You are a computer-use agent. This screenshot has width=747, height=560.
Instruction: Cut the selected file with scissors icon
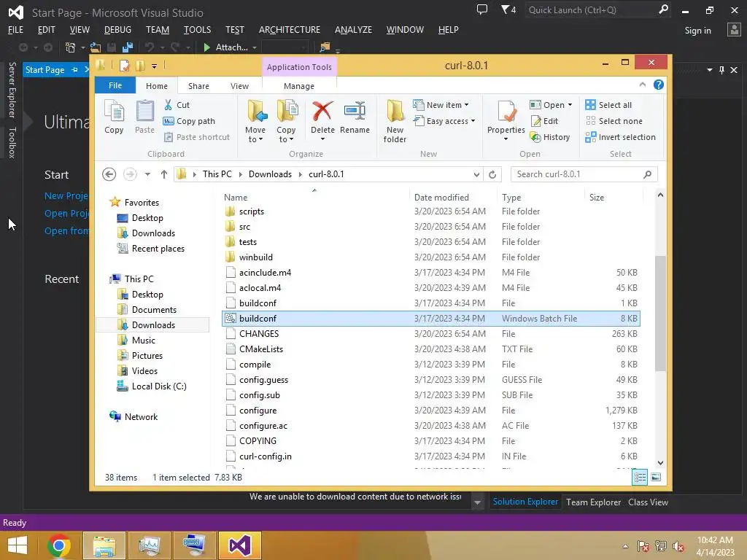point(177,105)
